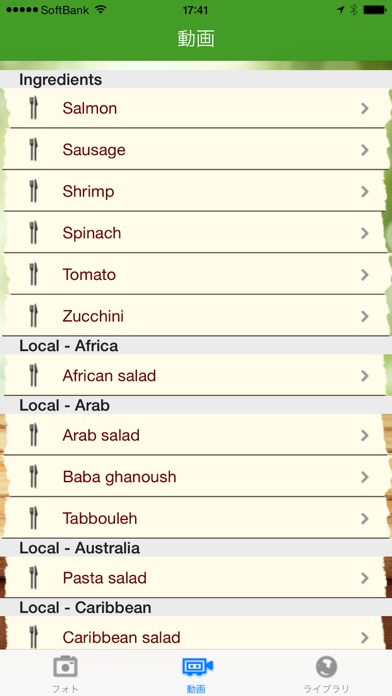
Task: Click the fork icon beside Pasta salad
Action: click(x=33, y=578)
